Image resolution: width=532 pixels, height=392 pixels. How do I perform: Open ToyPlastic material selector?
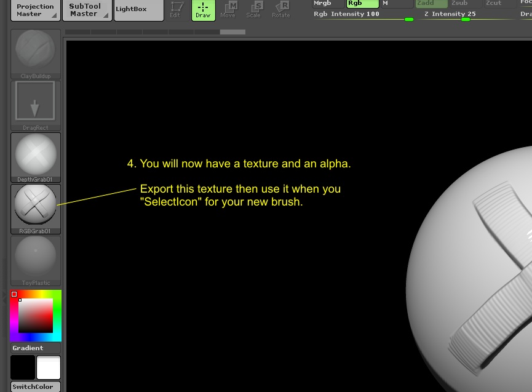coord(36,261)
